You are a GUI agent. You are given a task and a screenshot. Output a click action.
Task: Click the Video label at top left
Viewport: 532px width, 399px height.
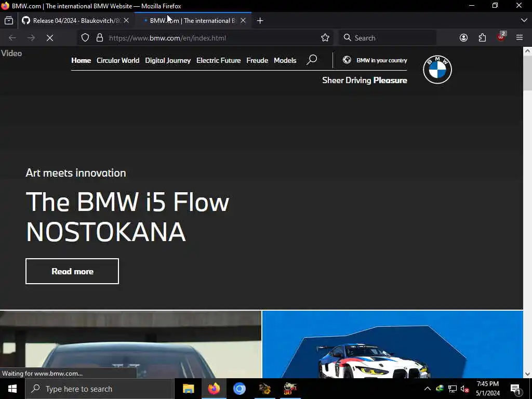pyautogui.click(x=11, y=54)
